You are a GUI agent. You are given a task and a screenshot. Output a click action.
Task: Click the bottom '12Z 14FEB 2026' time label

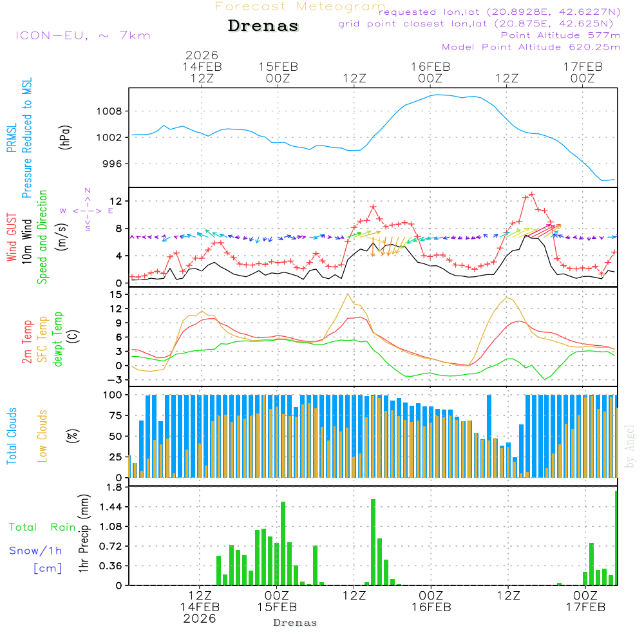pyautogui.click(x=200, y=607)
